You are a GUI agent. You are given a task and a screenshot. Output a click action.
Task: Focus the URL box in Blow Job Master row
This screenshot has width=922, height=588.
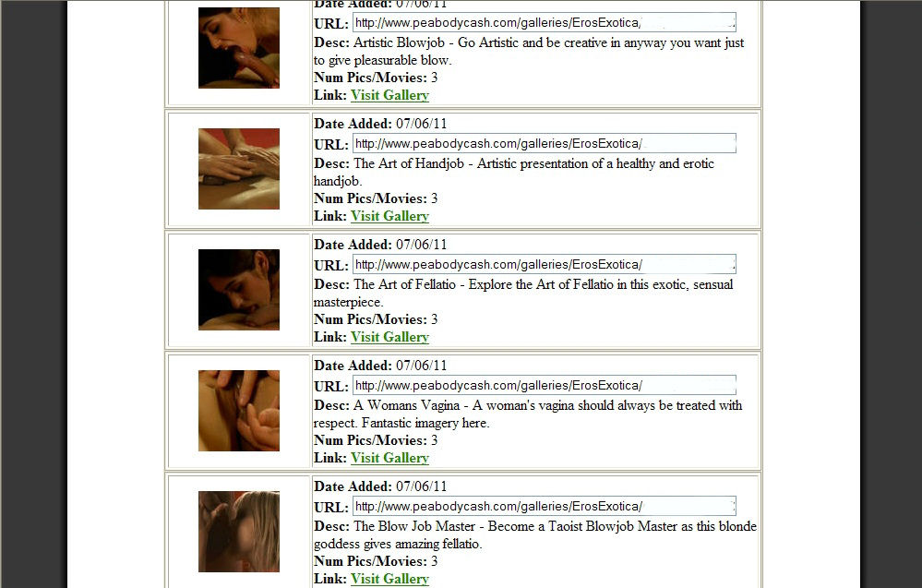coord(544,506)
